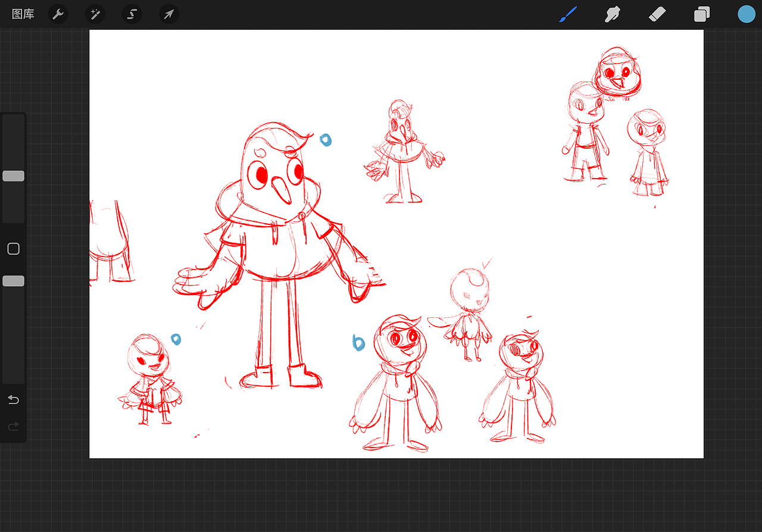
Task: Activate the Selection tool
Action: click(x=132, y=14)
